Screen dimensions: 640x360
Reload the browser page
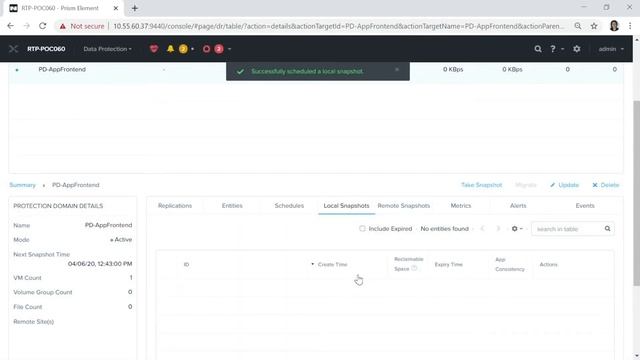[x=42, y=26]
